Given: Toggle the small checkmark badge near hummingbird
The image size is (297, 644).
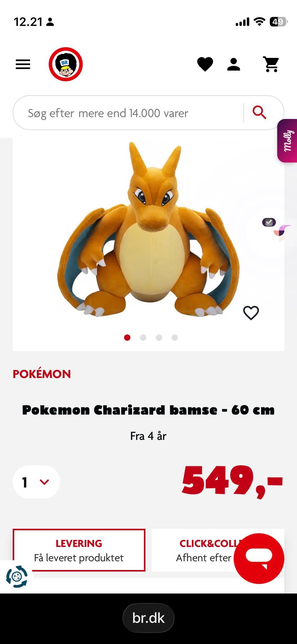Looking at the screenshot, I should pos(269,222).
